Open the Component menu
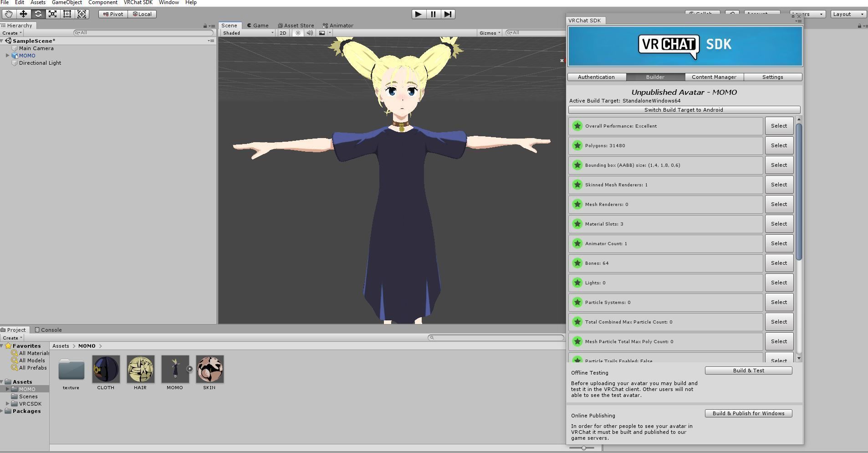This screenshot has width=868, height=453. coord(103,3)
